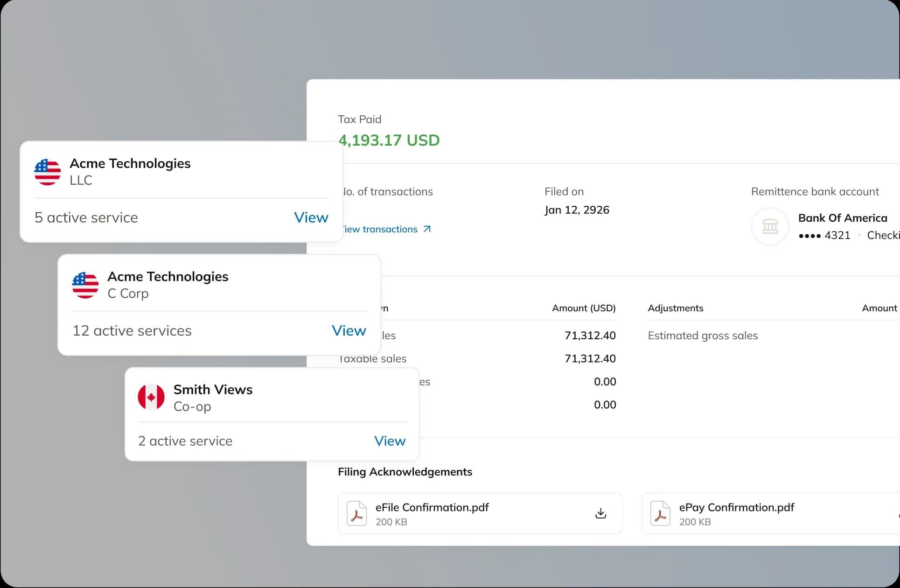Click the US flag icon for Acme Technologies C Corp
The image size is (900, 588).
click(85, 285)
